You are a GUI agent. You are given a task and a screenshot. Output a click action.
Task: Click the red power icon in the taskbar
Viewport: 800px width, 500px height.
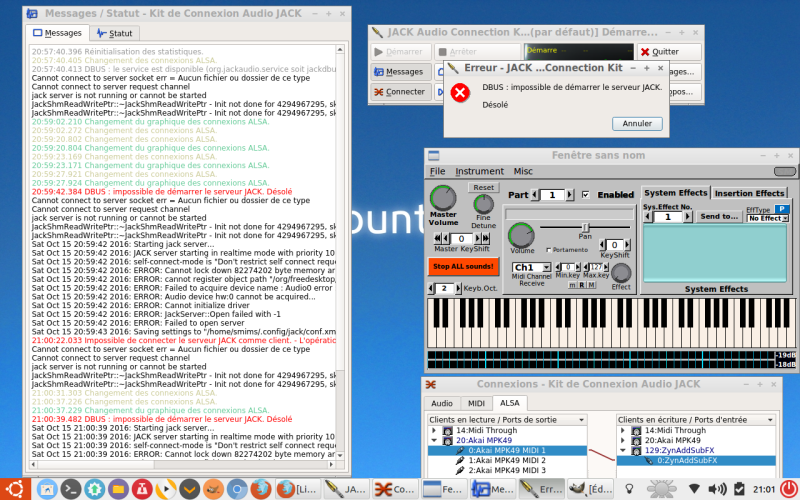tap(786, 488)
